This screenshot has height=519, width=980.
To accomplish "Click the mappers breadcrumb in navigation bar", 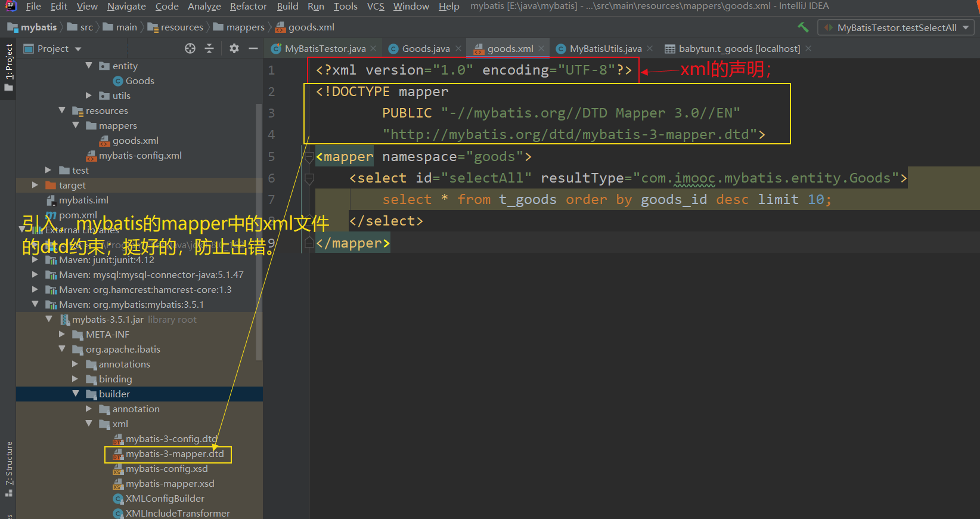I will pyautogui.click(x=238, y=27).
